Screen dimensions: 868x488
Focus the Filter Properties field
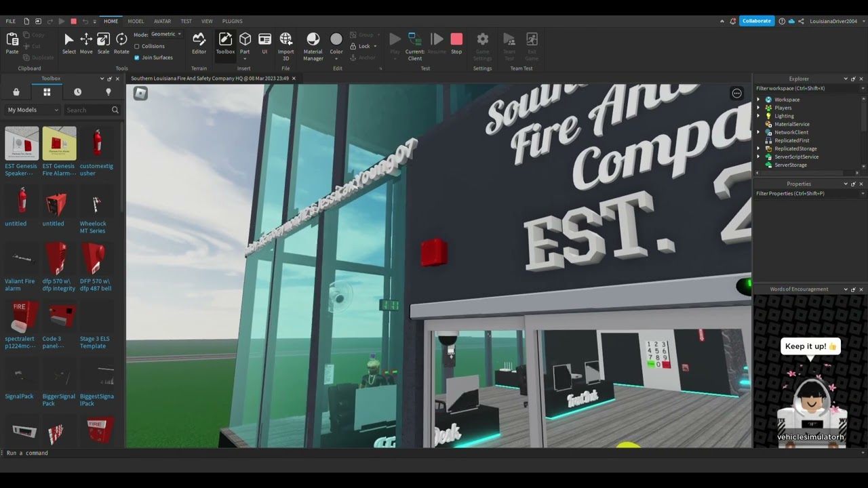pyautogui.click(x=807, y=193)
